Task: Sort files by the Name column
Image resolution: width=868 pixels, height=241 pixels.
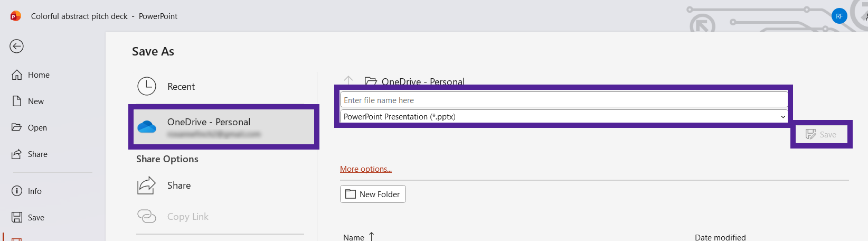Action: [354, 237]
